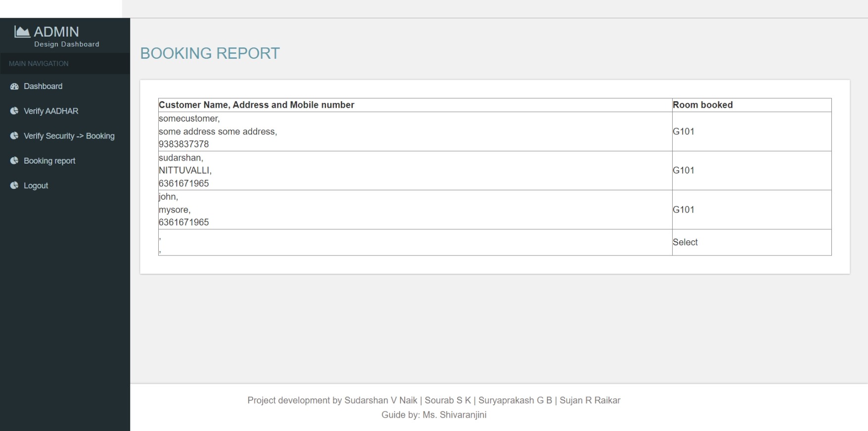Click the mobile number 9383837378

183,144
